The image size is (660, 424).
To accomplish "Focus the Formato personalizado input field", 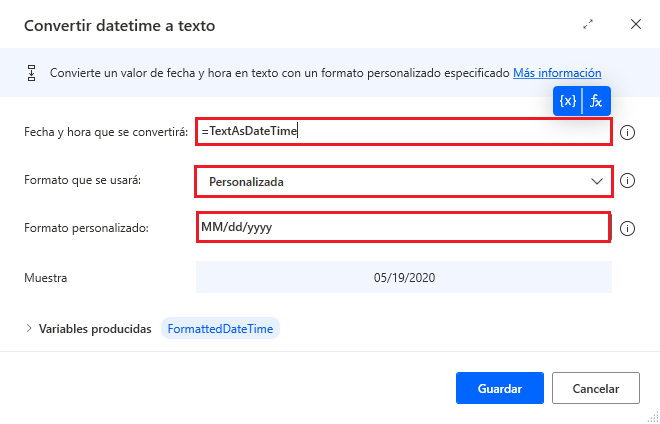I will [x=403, y=228].
